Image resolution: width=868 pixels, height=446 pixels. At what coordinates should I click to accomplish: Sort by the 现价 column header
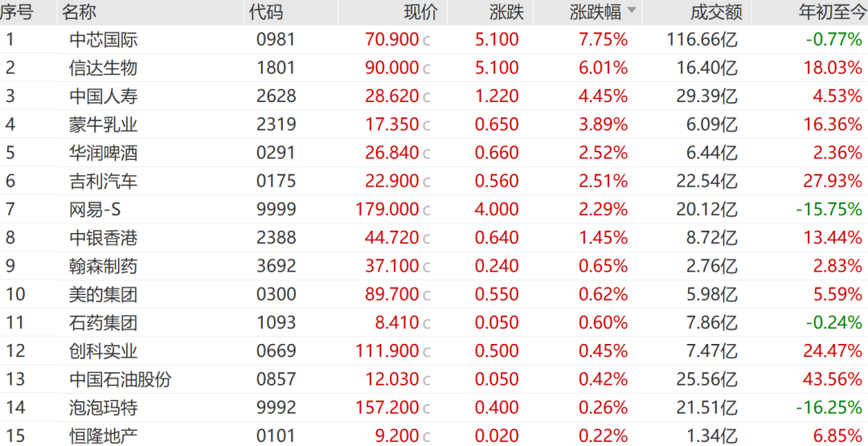(420, 12)
